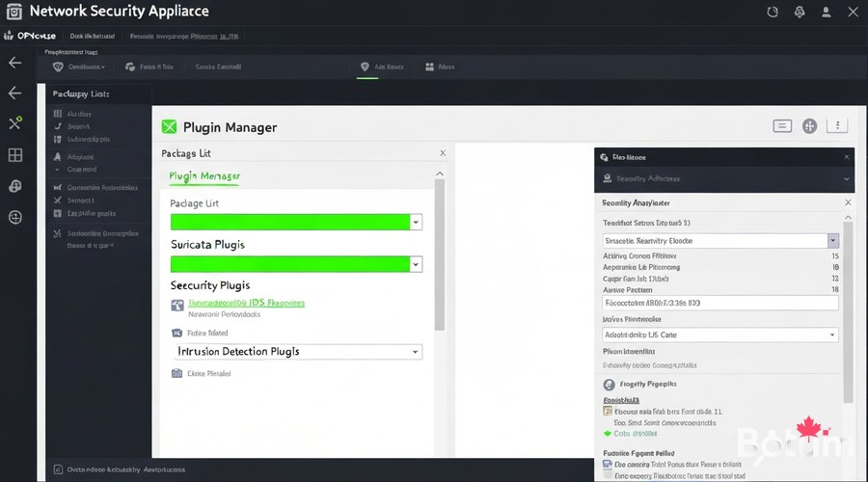
Task: Toggle the icon box beside 'Cbcuen eala' line
Action: coord(608,412)
